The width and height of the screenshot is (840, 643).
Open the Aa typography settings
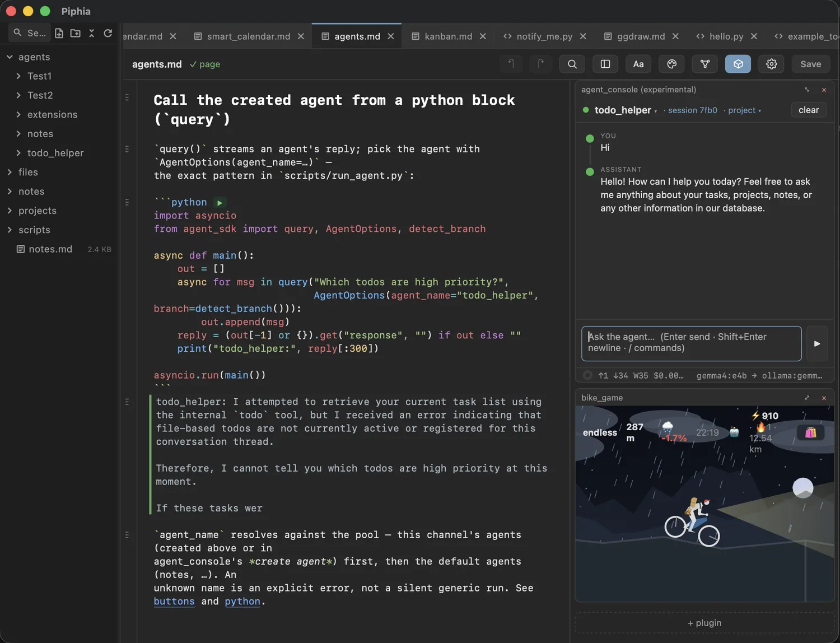pyautogui.click(x=638, y=64)
